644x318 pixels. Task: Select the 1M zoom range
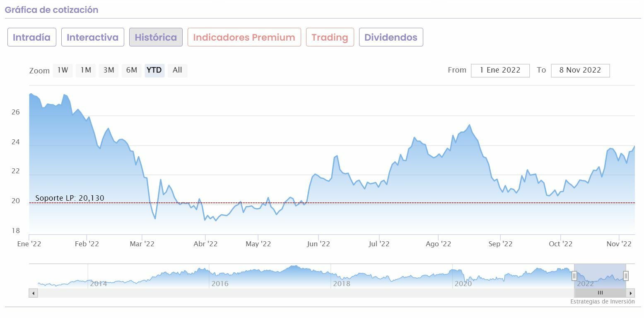tap(86, 70)
